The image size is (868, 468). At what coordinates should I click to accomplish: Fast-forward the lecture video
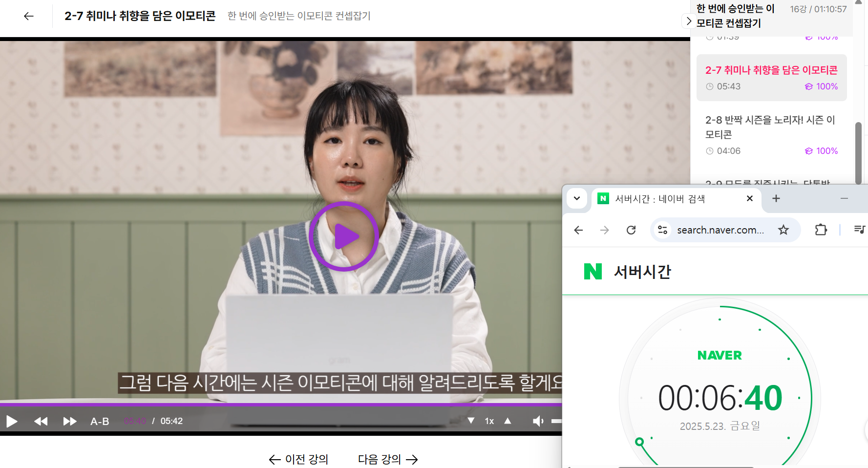pyautogui.click(x=70, y=421)
